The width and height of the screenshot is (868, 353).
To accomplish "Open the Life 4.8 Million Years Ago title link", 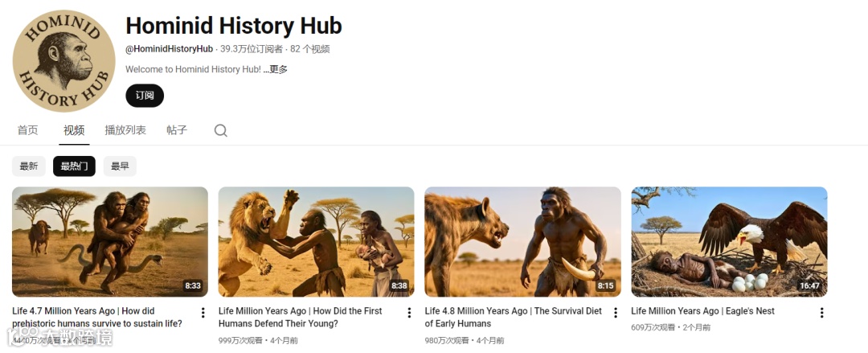I will pos(513,317).
